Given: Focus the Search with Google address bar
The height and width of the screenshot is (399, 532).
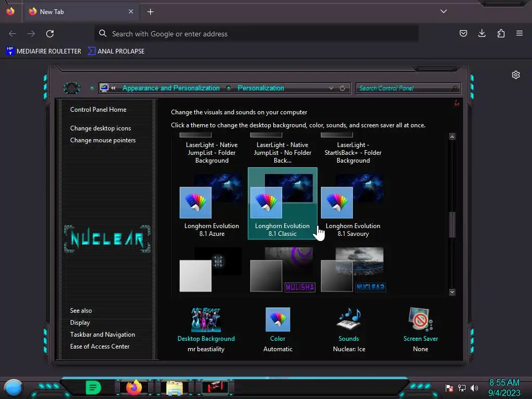Looking at the screenshot, I should (256, 34).
